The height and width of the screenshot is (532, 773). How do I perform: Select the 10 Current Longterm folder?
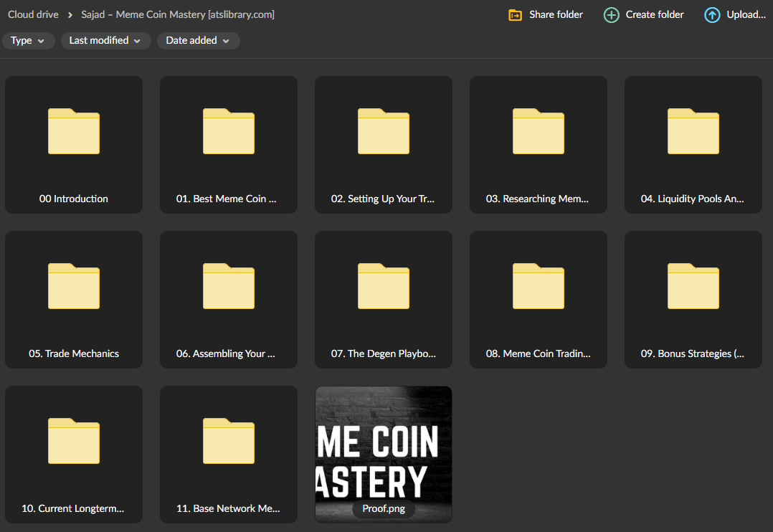point(73,442)
